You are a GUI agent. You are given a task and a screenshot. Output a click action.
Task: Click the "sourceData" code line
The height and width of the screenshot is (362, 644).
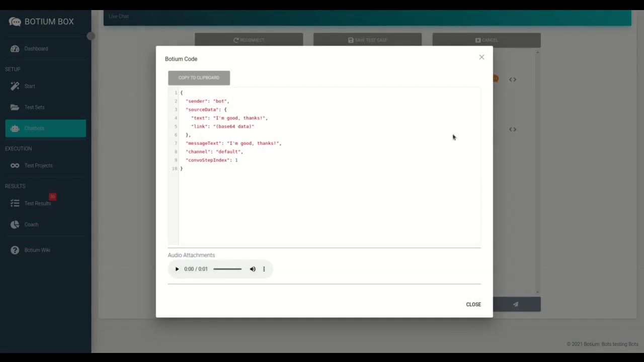206,110
